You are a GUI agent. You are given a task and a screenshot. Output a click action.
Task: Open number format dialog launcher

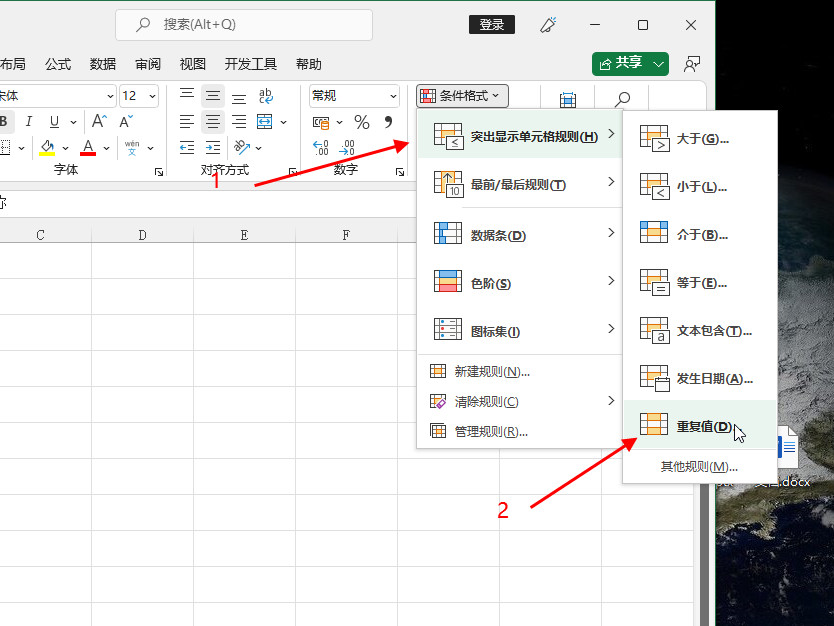(400, 172)
